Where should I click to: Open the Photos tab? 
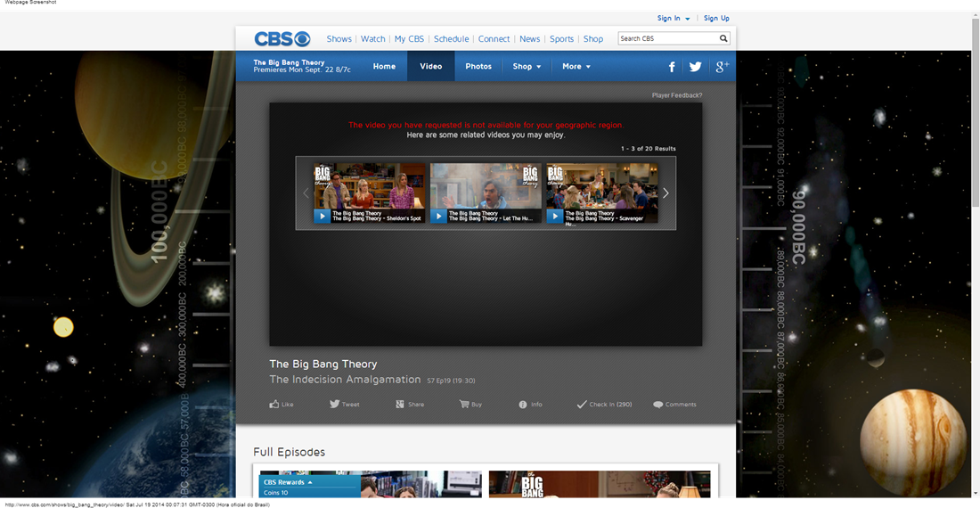click(x=478, y=66)
